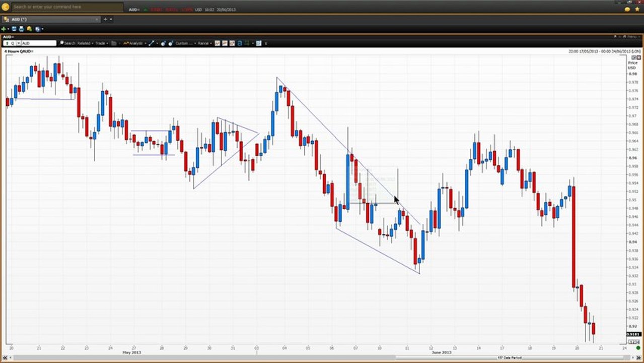Click the green status dot at bottom right
The width and height of the screenshot is (644, 363).
(638, 348)
